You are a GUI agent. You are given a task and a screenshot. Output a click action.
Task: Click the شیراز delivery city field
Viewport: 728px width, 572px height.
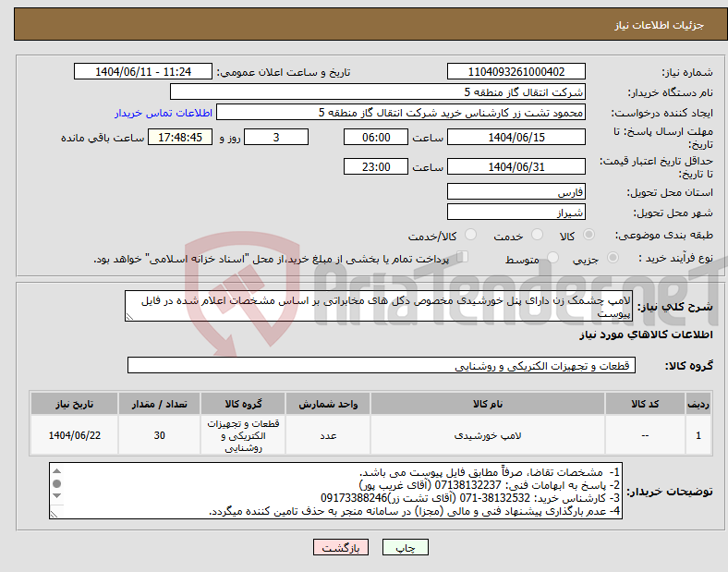[x=516, y=213]
